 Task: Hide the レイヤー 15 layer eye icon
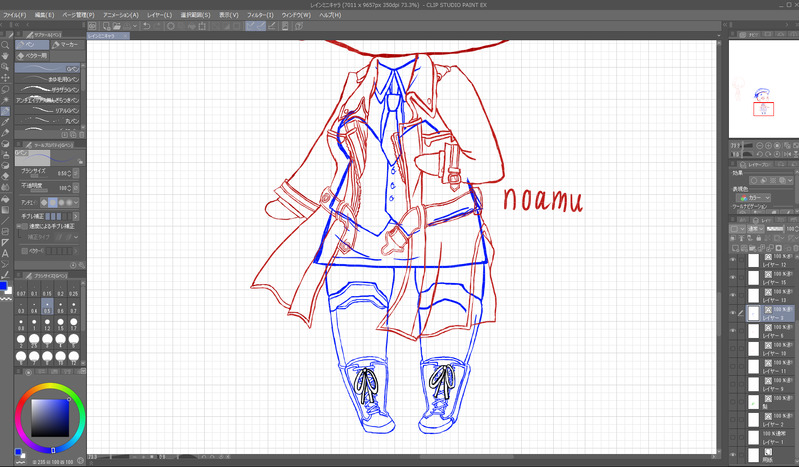(733, 278)
